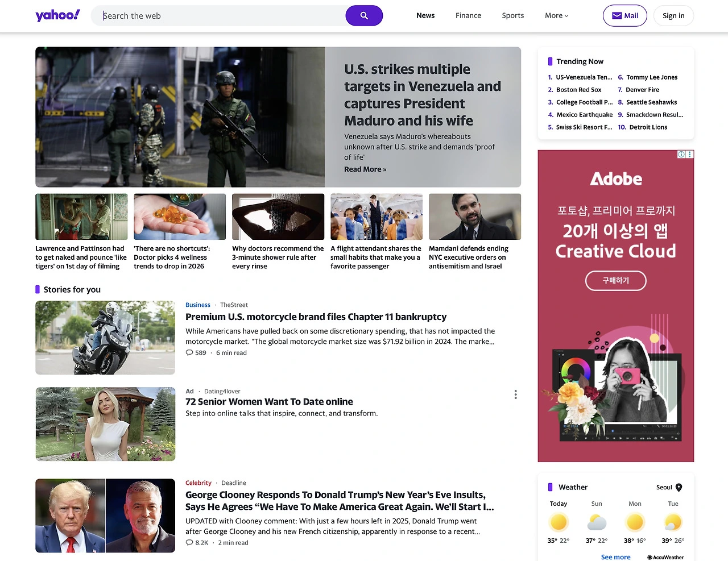
Task: Click Today's sunny weather icon
Action: pyautogui.click(x=559, y=522)
